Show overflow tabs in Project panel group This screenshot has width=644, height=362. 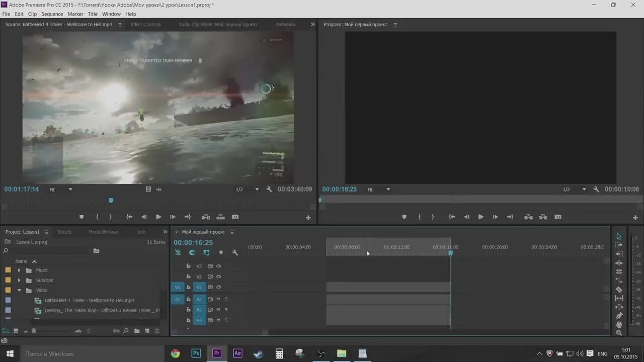[165, 232]
